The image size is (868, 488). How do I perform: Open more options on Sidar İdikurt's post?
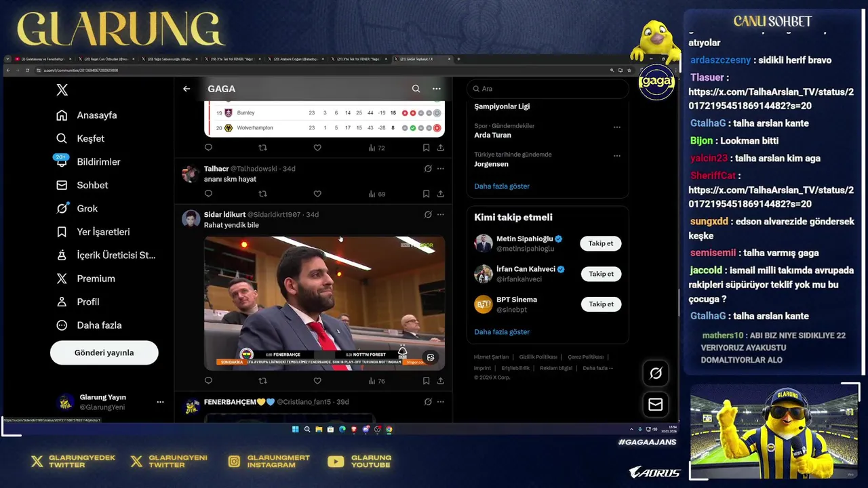[x=441, y=215]
